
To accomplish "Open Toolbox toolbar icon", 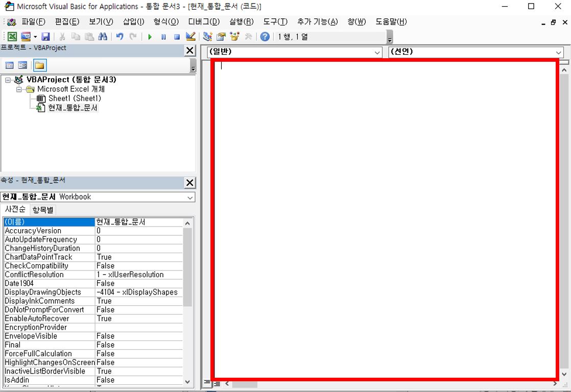I will [248, 36].
